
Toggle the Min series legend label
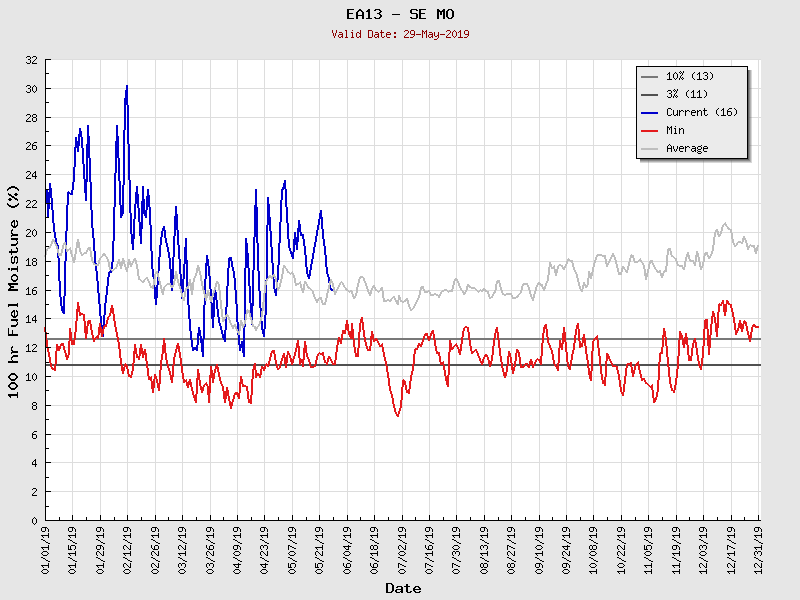coord(675,130)
